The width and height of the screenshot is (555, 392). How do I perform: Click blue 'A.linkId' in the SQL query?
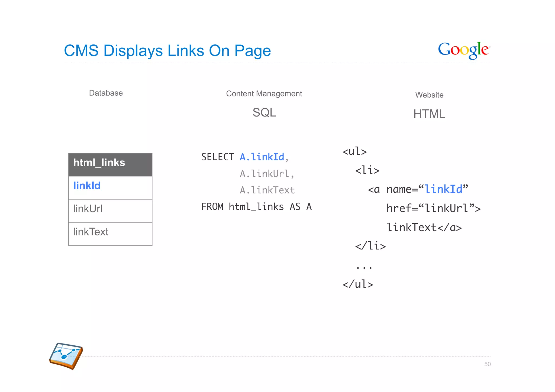click(x=262, y=157)
